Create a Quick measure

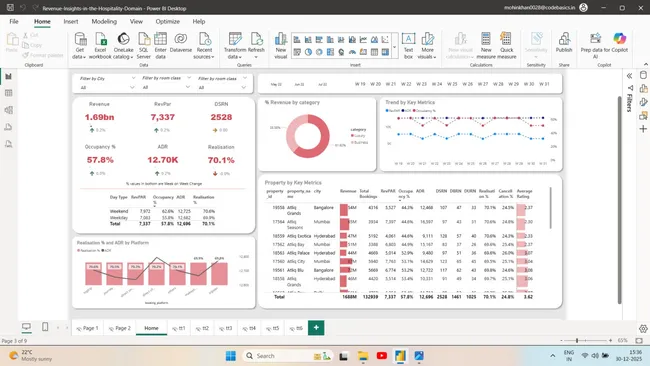point(507,45)
